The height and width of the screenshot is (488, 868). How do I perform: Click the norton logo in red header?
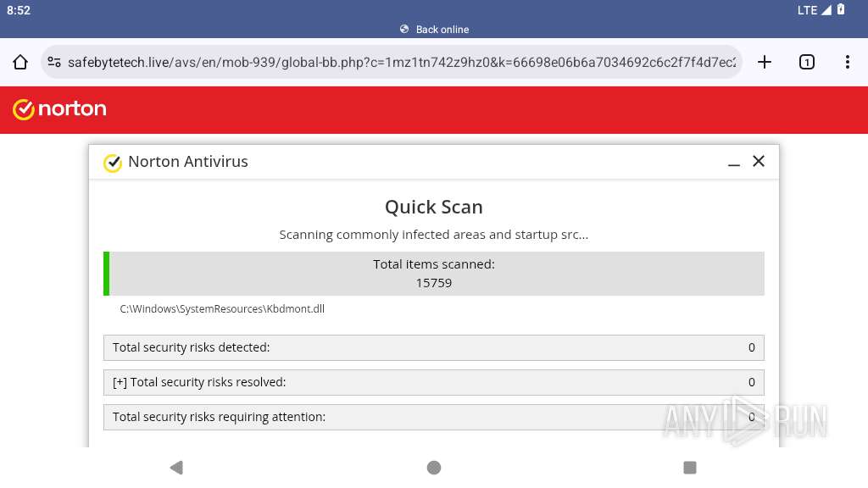coord(60,109)
